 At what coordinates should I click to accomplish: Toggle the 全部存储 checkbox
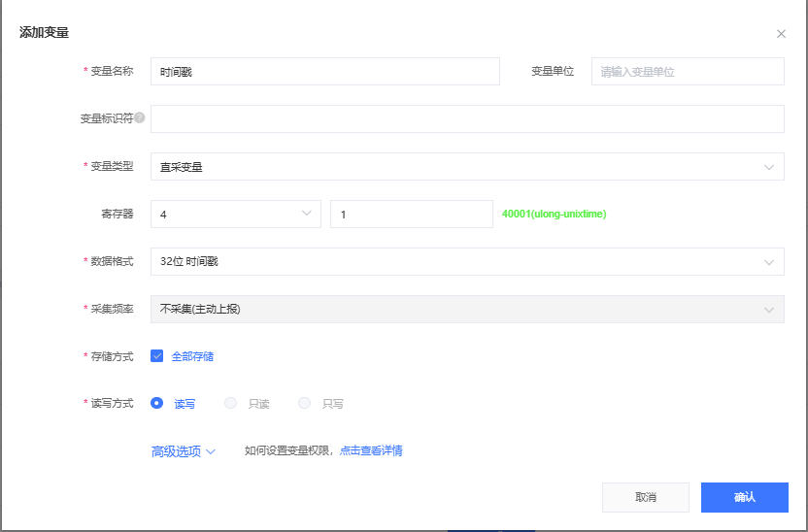click(156, 356)
